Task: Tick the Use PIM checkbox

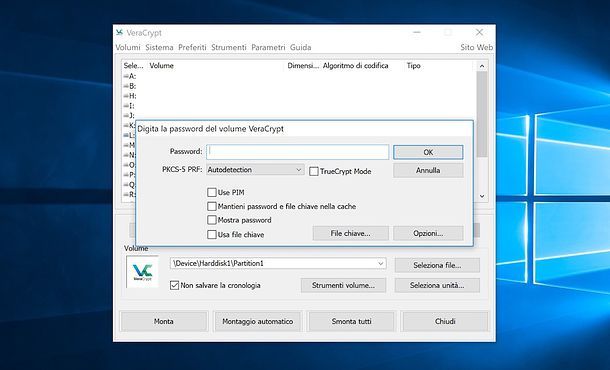Action: [x=212, y=192]
